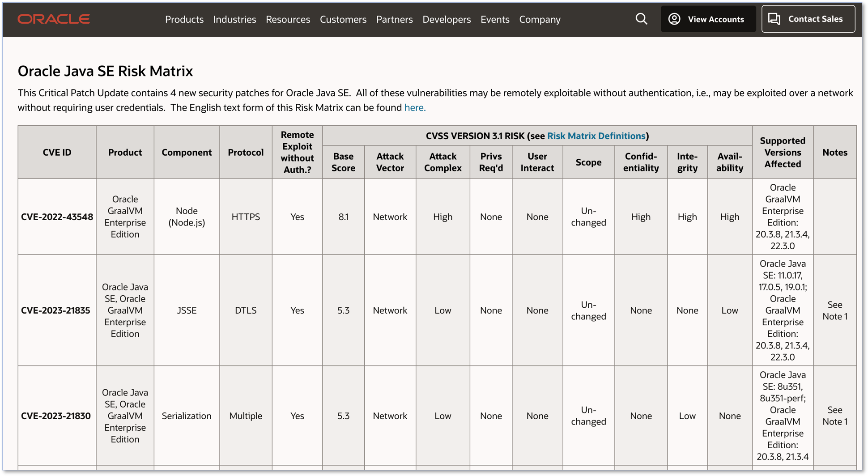
Task: Click the Confidentiality column header
Action: 641,162
